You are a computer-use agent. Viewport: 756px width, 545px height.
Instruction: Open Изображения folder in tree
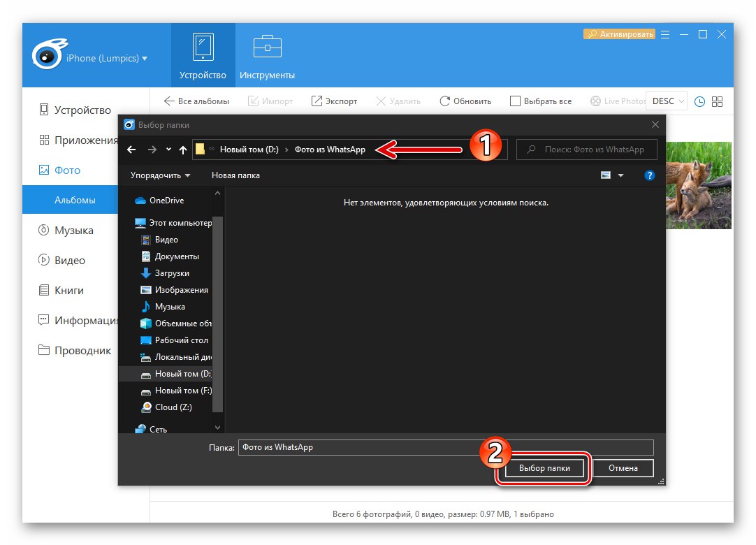click(174, 290)
